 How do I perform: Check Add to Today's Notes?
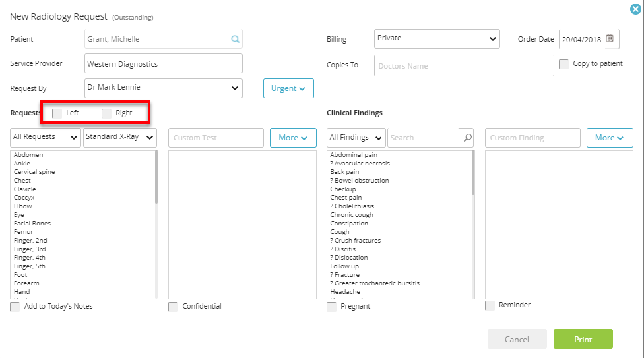click(x=15, y=307)
